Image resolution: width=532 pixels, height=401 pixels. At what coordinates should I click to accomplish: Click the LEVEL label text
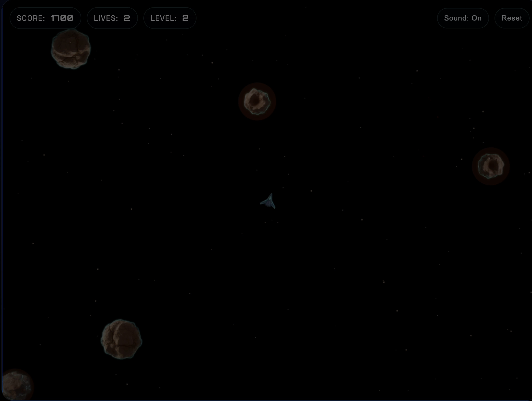click(x=163, y=18)
